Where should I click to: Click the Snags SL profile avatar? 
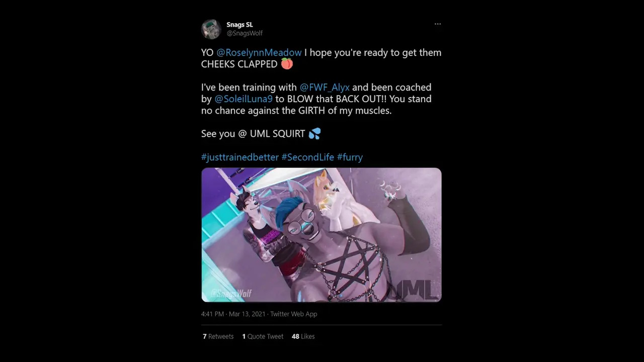[x=211, y=29]
